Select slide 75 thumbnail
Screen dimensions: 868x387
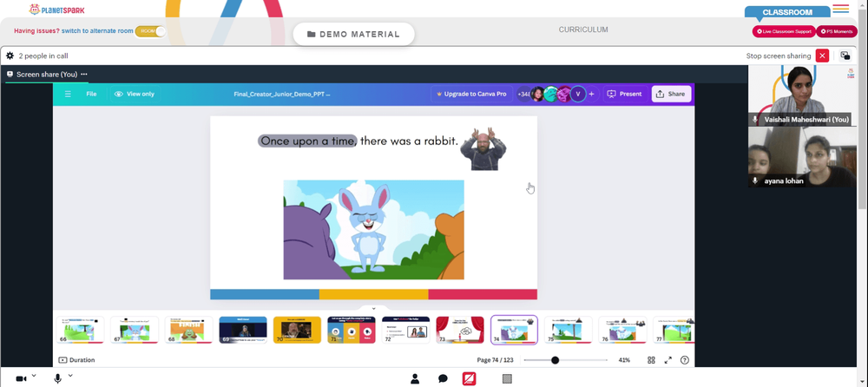569,330
